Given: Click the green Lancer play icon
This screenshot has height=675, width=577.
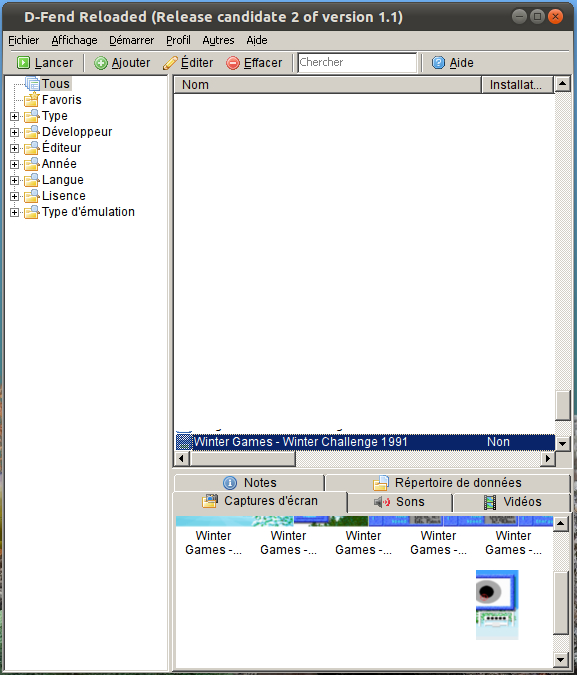Looking at the screenshot, I should click(23, 63).
